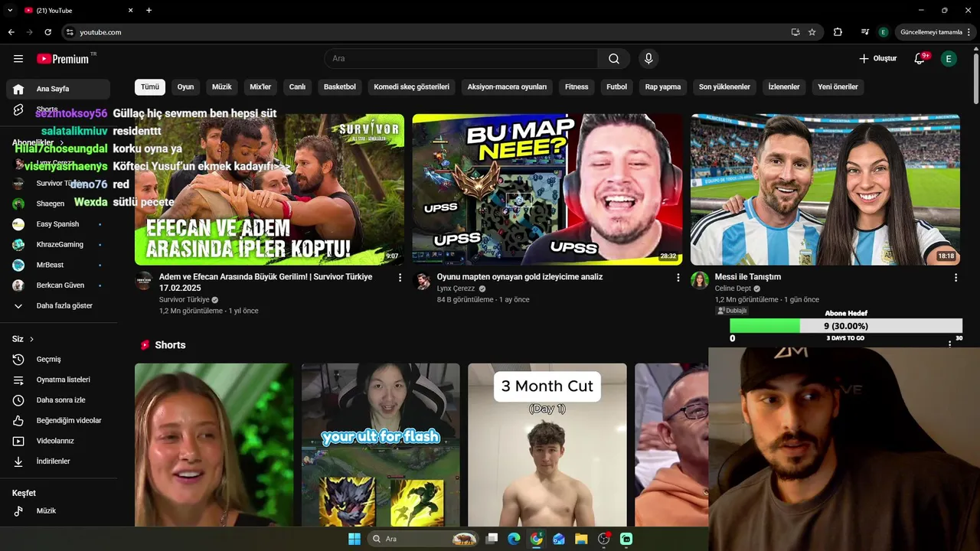Open more options for the Lynx Çerezz video

click(x=678, y=278)
